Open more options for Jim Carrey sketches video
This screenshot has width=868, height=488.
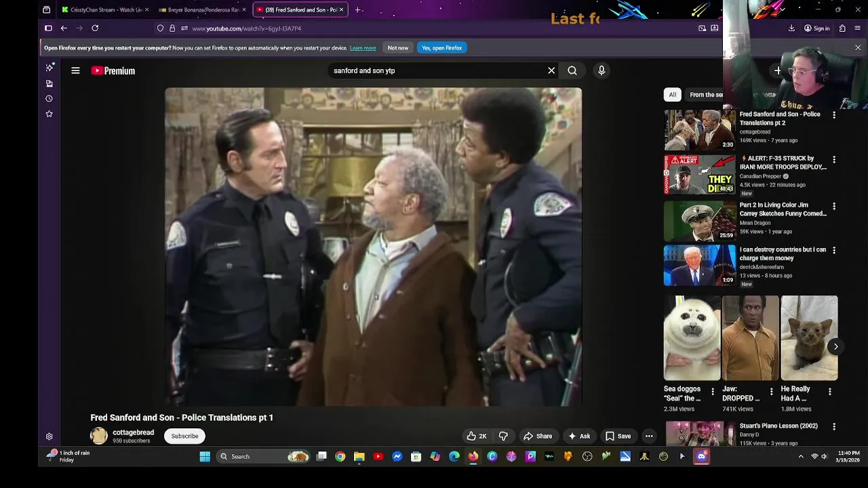(x=834, y=206)
